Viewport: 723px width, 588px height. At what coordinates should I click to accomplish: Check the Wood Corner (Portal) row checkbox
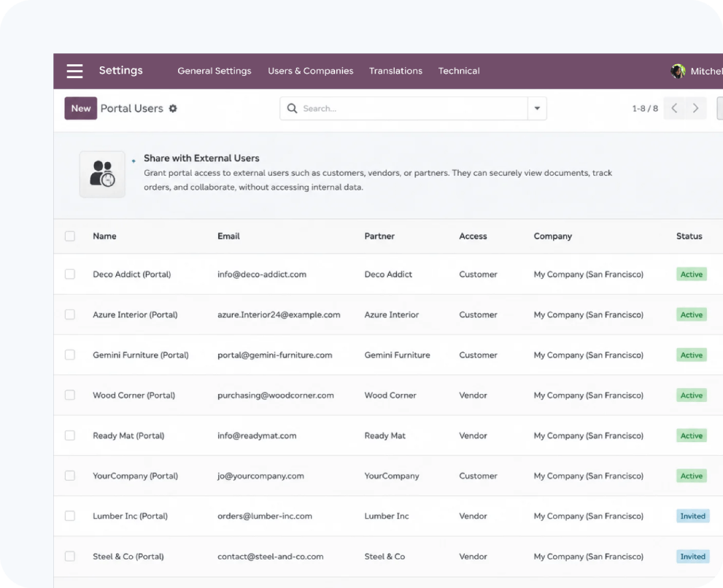[x=70, y=395]
